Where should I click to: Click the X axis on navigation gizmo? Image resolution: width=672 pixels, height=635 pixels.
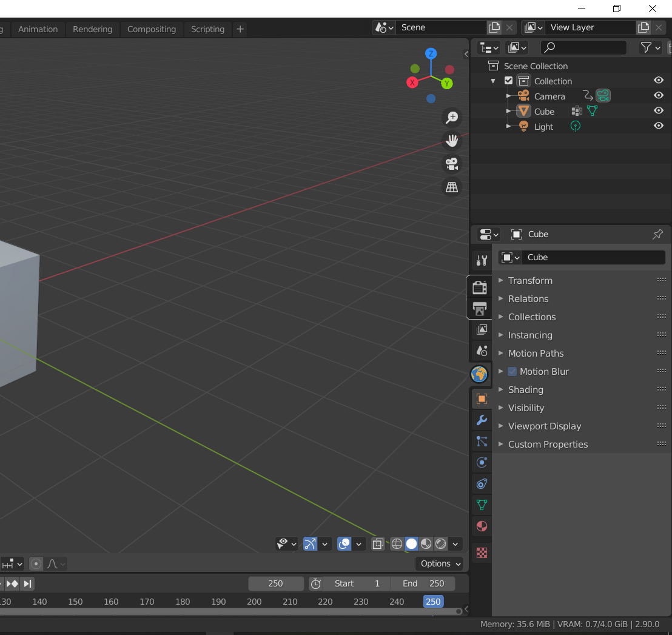[412, 82]
